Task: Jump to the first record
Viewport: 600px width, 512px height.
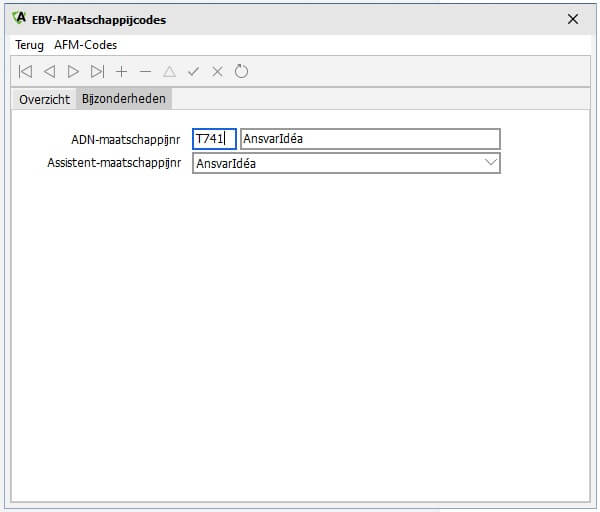Action: 25,72
